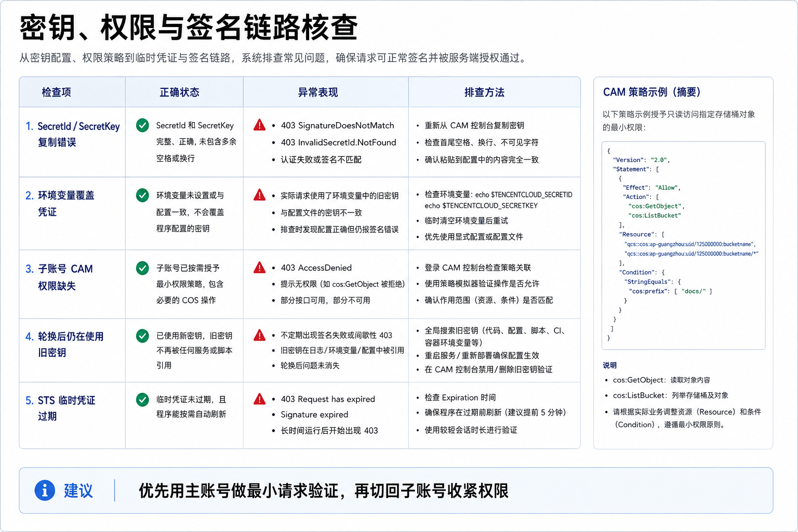Click 使用策略模拟器验证操作是否允许
This screenshot has width=798, height=532.
482,284
